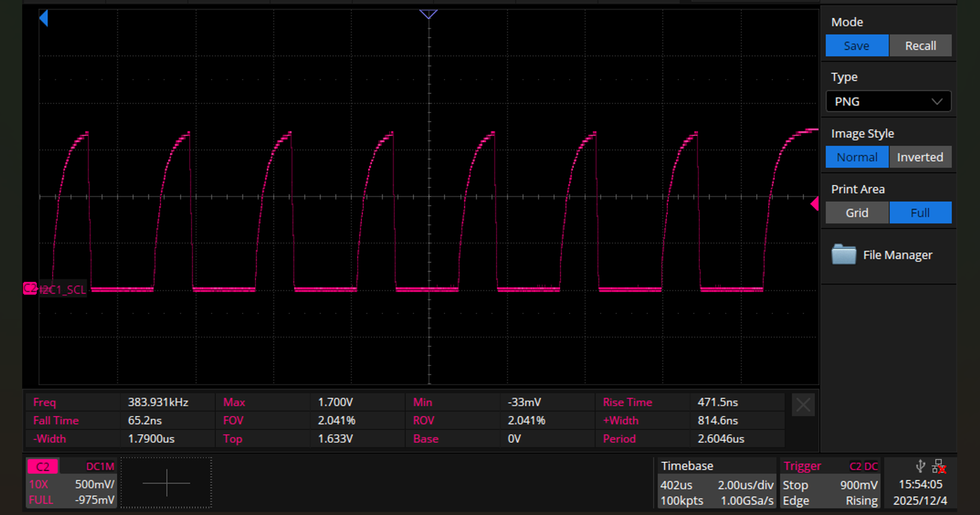
Task: Switch to Recall mode
Action: 920,45
